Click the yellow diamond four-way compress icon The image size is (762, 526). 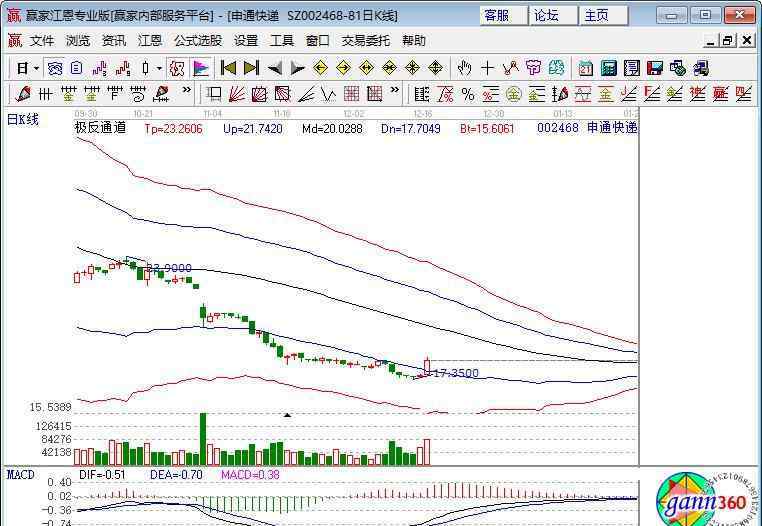(x=412, y=68)
